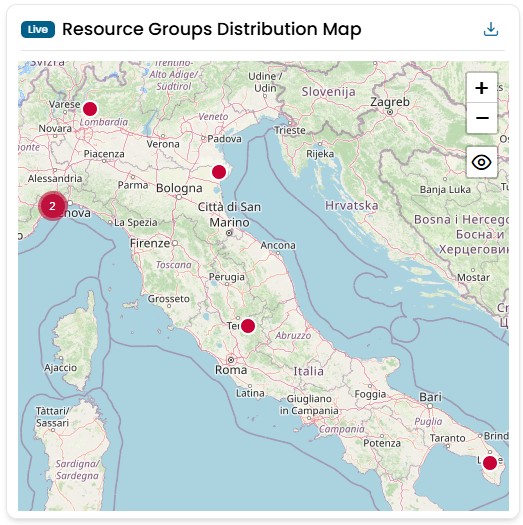Click the Foggia label on the map
This screenshot has height=525, width=523.
[x=370, y=394]
